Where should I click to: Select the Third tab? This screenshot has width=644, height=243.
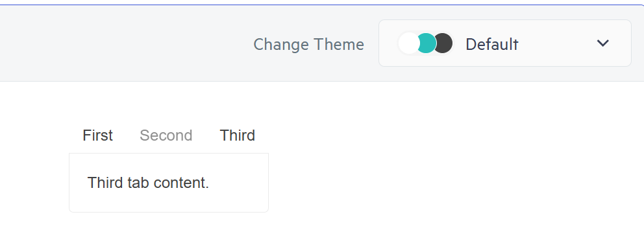tap(238, 135)
